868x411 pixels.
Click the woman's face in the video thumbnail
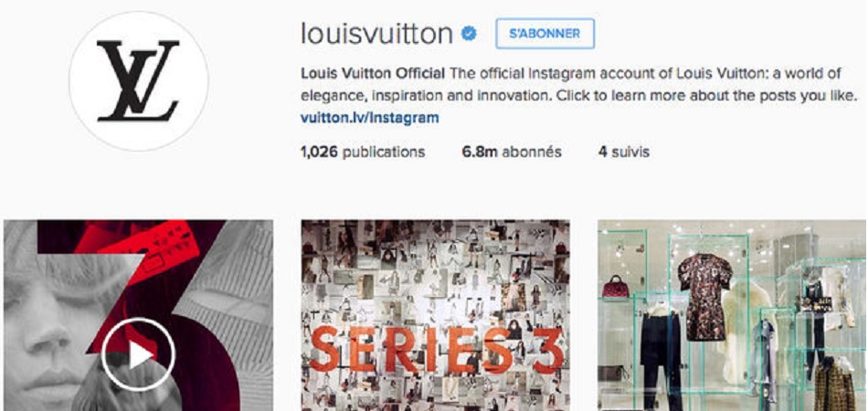click(x=50, y=332)
